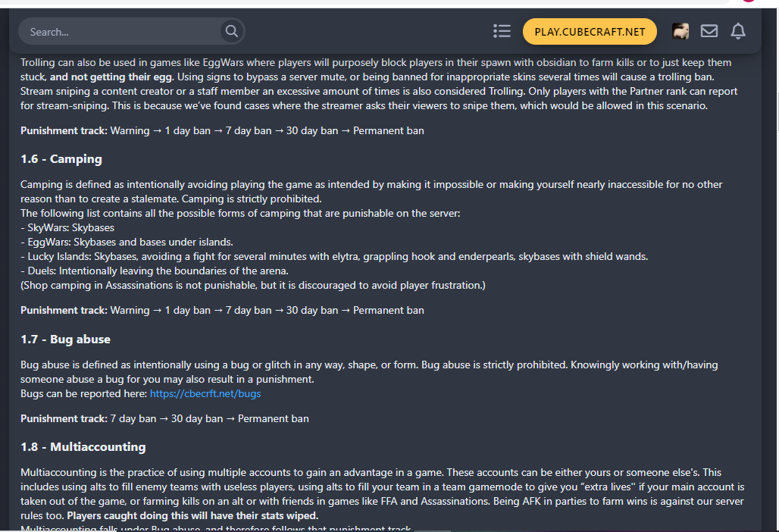Click the 'Duels: Intentionally leaving' list line
Viewport: 779px width, 532px height.
point(155,271)
